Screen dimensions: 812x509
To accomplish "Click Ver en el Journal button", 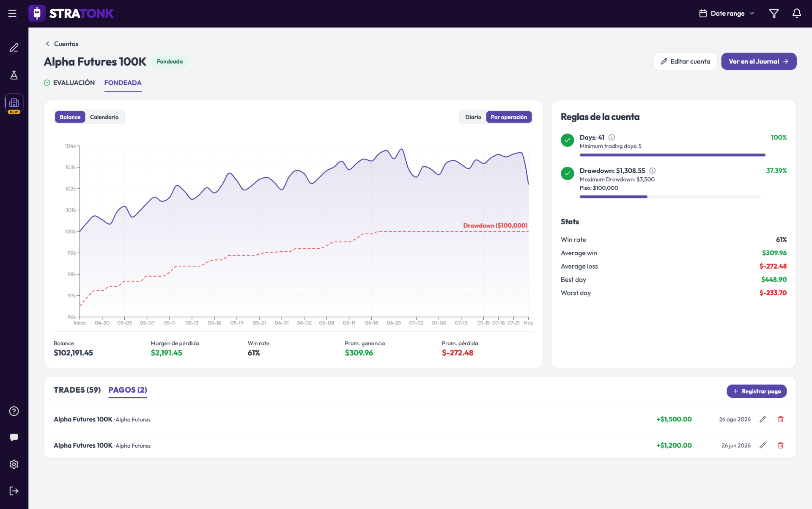I will pos(759,61).
